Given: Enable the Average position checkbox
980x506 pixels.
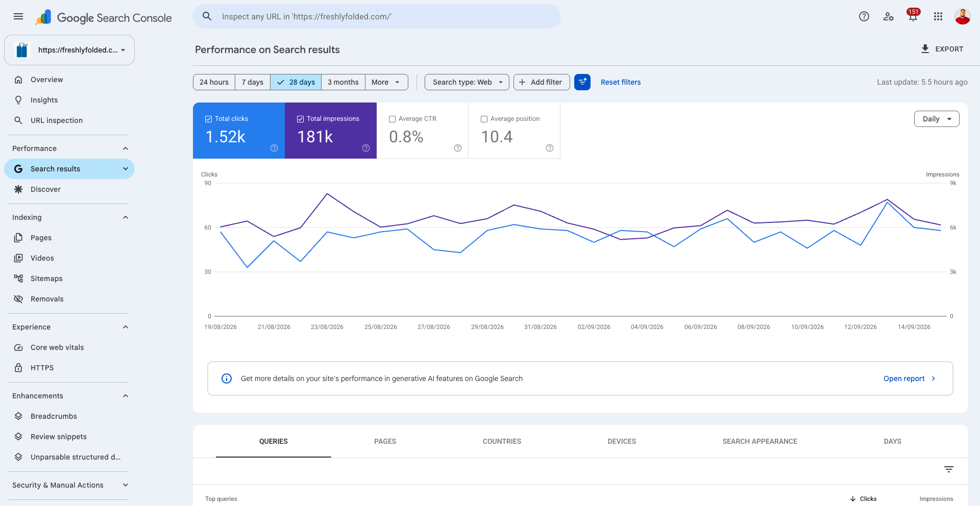Looking at the screenshot, I should [x=484, y=119].
